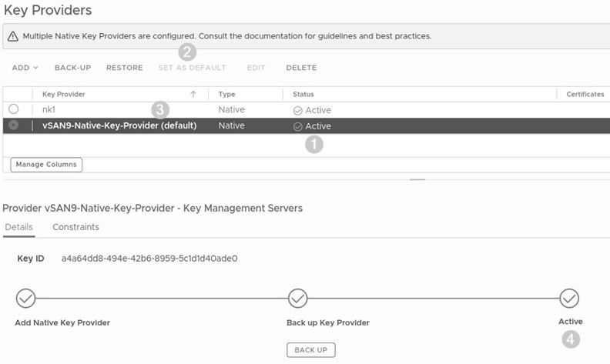The image size is (610, 364).
Task: Select the vSAN9-Native-Key-Provider radio button
Action: (14, 125)
